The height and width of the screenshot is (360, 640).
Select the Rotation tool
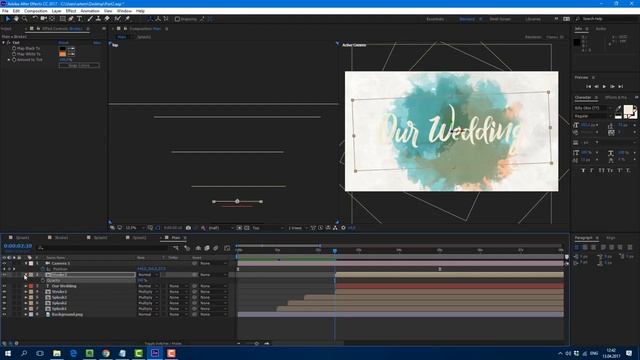pyautogui.click(x=35, y=19)
